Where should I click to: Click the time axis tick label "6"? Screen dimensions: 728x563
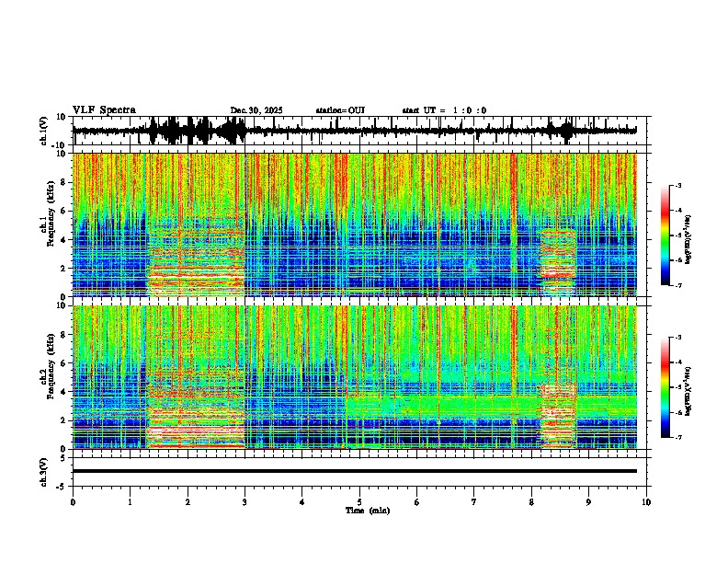[x=417, y=502]
